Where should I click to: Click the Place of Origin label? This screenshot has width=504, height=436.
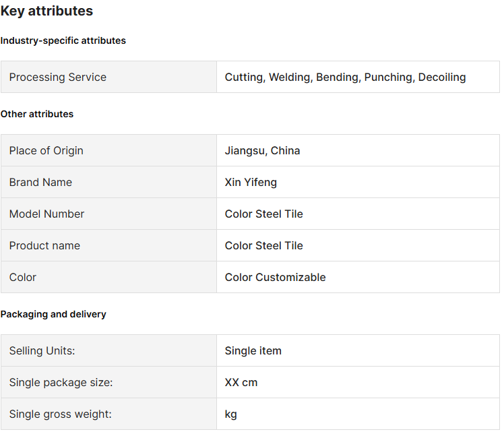point(46,150)
